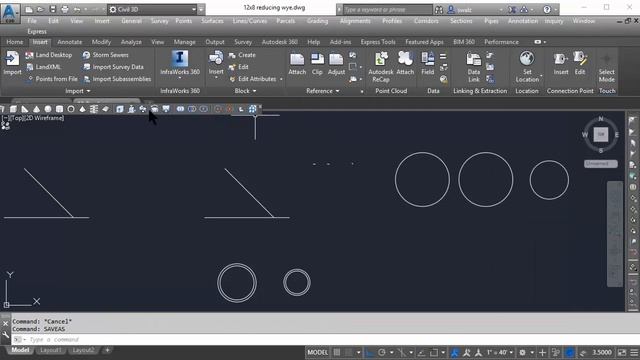Click the Import tool in the ribbon
Screen dimensions: 640x360
[12, 63]
